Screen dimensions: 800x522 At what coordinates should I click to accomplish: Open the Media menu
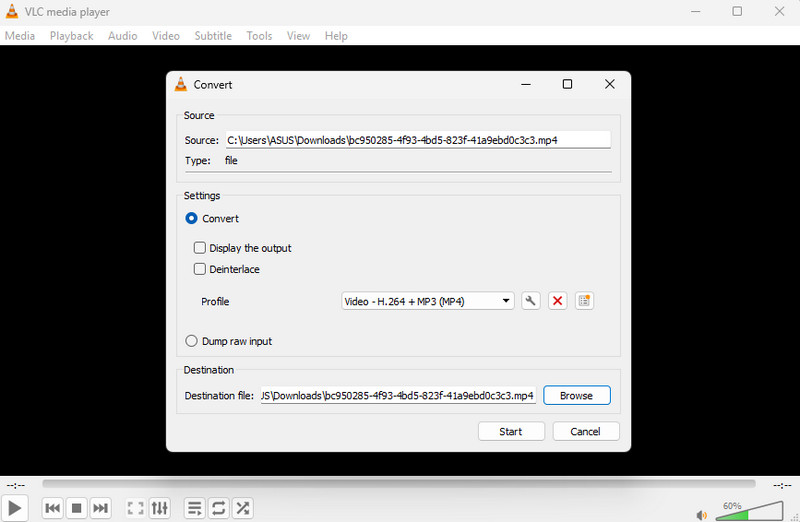point(20,36)
